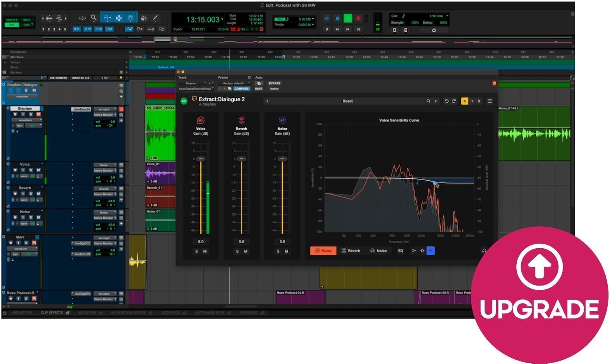Click the Noise gain fader handle
611x364 pixels.
pos(282,159)
